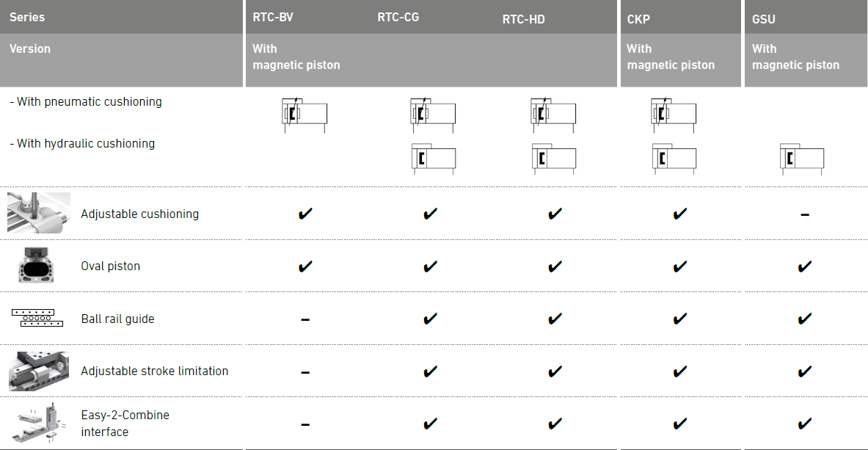868x450 pixels.
Task: Click GSU Oval piston checkmark
Action: point(805,266)
